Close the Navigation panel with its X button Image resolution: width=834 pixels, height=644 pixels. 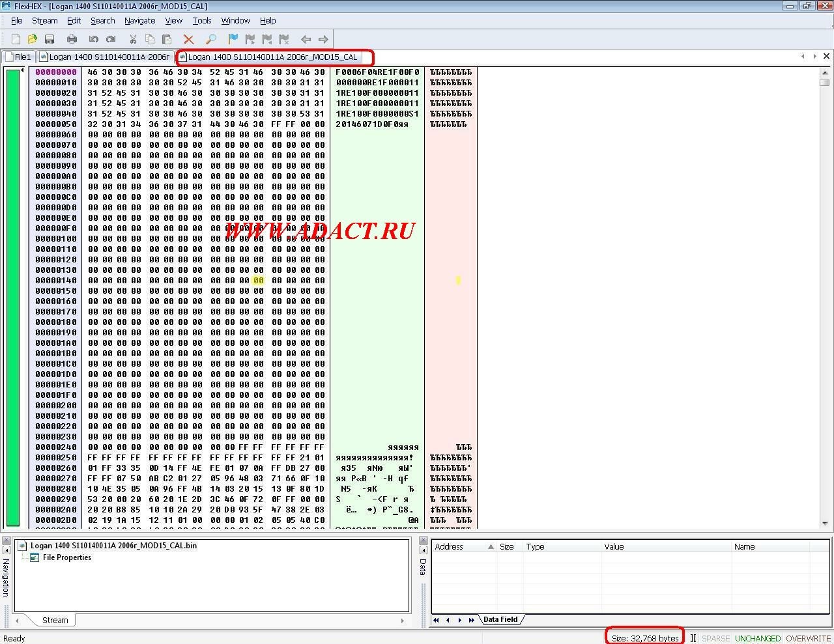click(5, 541)
